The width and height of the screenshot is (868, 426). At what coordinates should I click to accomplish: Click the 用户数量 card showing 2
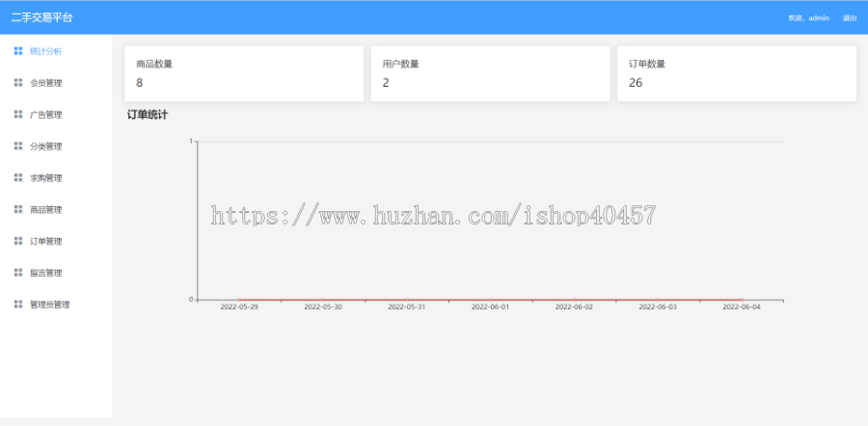(491, 73)
